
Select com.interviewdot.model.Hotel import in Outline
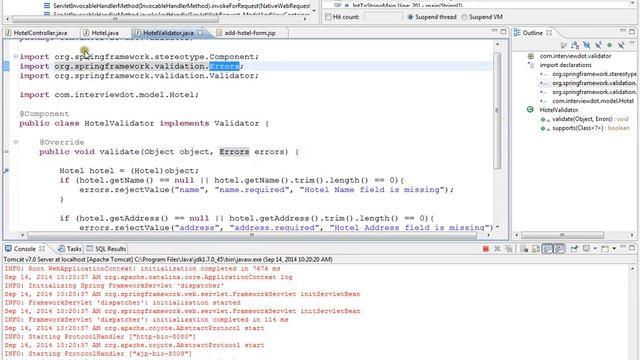point(593,101)
